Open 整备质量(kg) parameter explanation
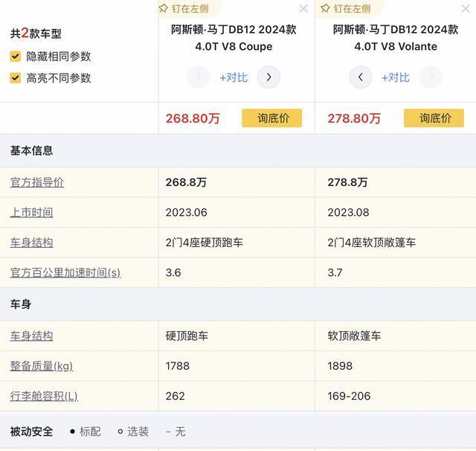Viewport: 476px width, 451px height. click(x=42, y=366)
